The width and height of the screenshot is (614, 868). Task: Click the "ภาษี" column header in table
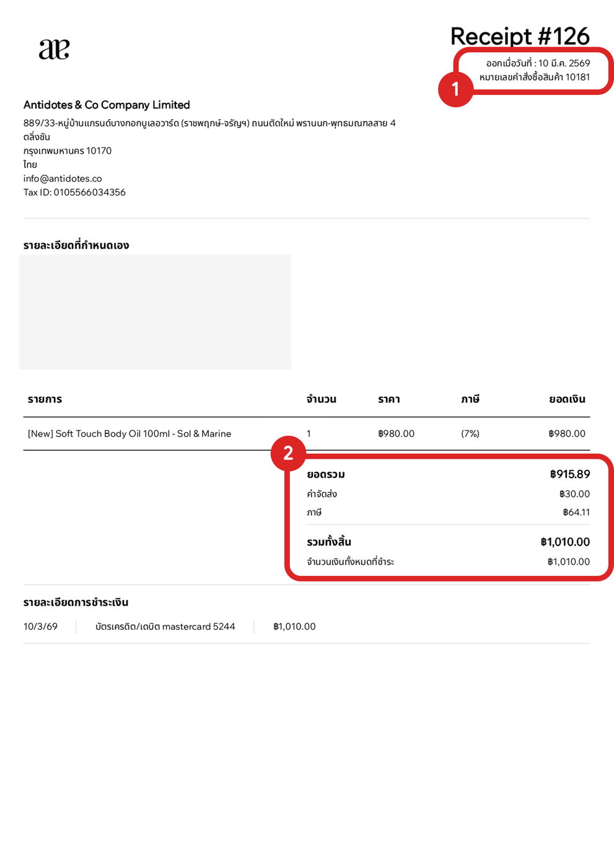coord(470,399)
